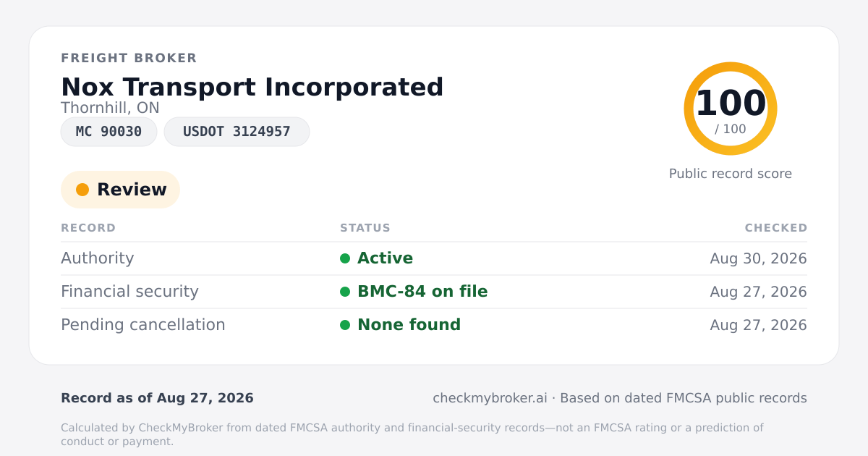The image size is (868, 456).
Task: Click the CHECKED column header
Action: 776,228
